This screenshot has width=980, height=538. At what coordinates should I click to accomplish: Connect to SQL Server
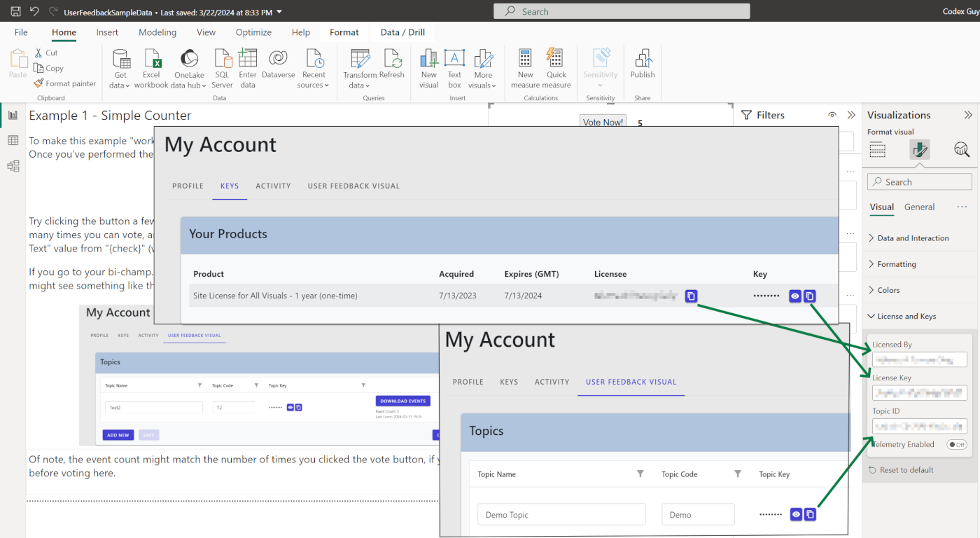tap(222, 69)
